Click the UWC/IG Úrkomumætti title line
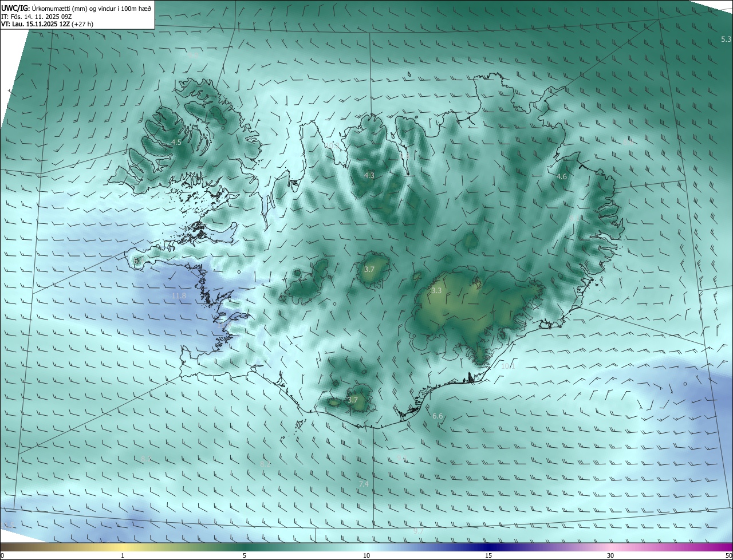The height and width of the screenshot is (560, 733). tap(76, 7)
